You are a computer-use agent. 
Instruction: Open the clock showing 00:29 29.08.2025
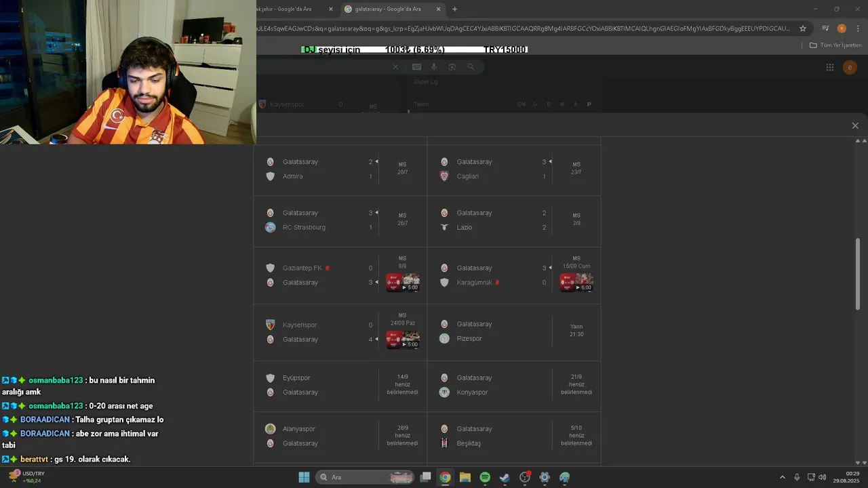[847, 476]
